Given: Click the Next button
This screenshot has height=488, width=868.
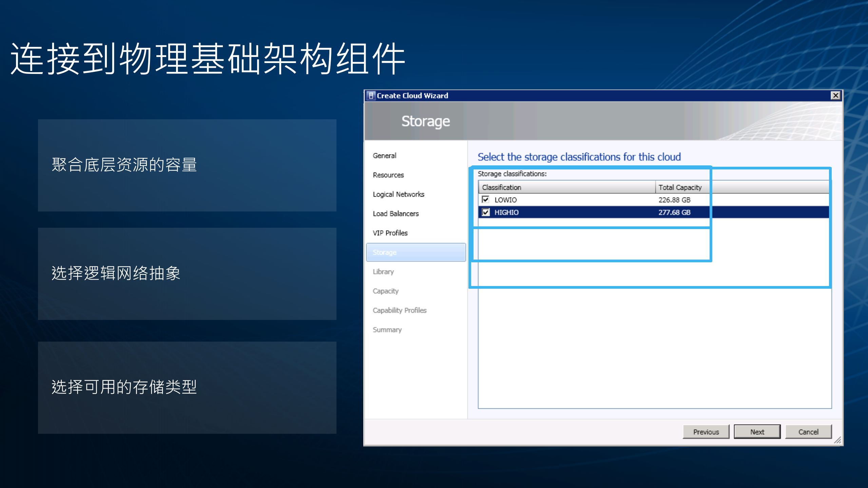Looking at the screenshot, I should click(757, 431).
